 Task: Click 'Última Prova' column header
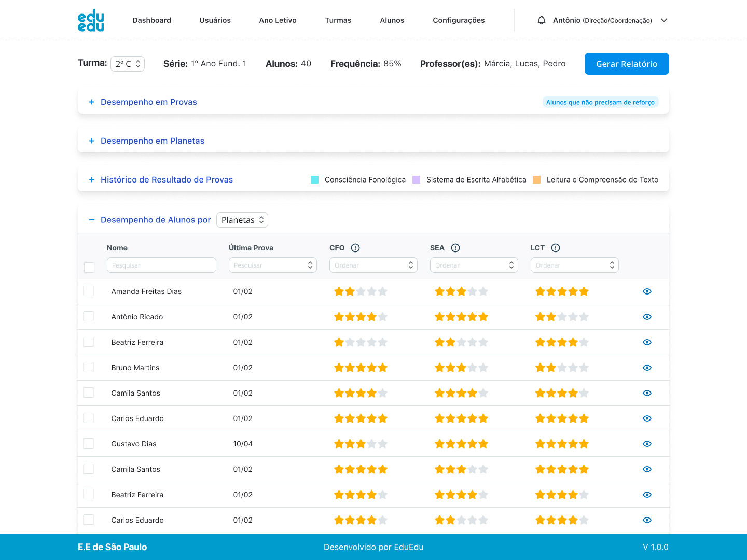click(x=251, y=248)
